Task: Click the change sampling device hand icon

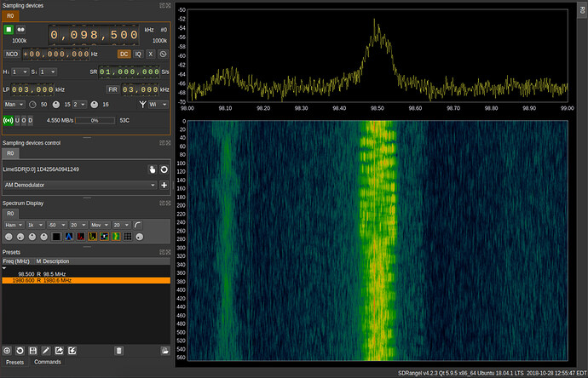Action: tap(152, 169)
